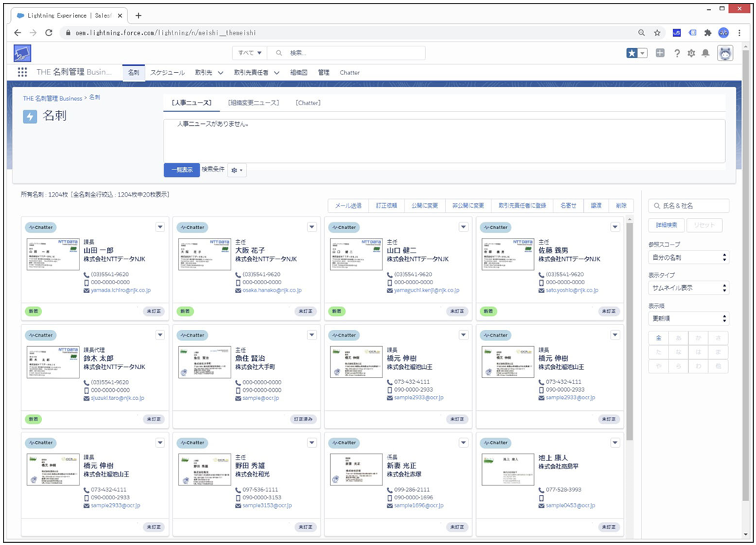
Task: Click the 一覧表示 button
Action: tap(182, 170)
